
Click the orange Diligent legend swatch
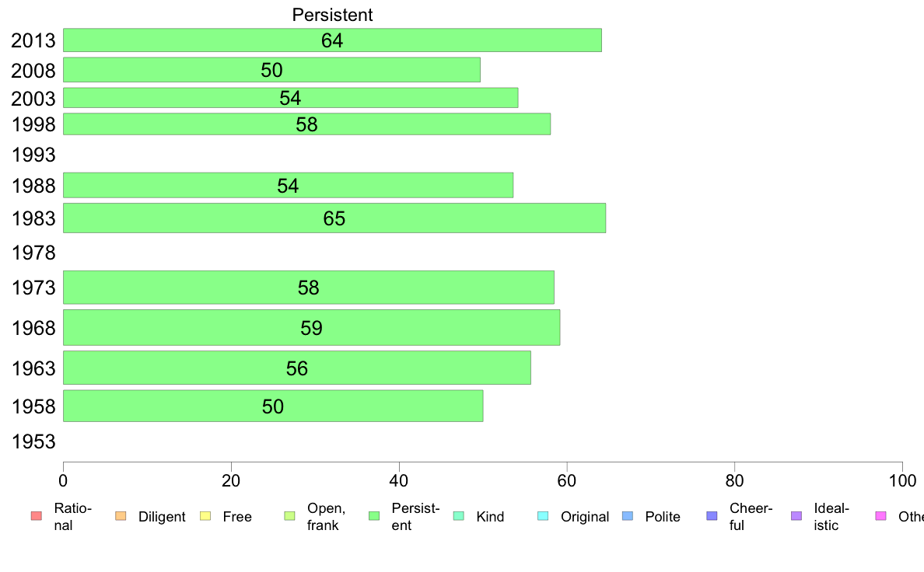pos(121,516)
